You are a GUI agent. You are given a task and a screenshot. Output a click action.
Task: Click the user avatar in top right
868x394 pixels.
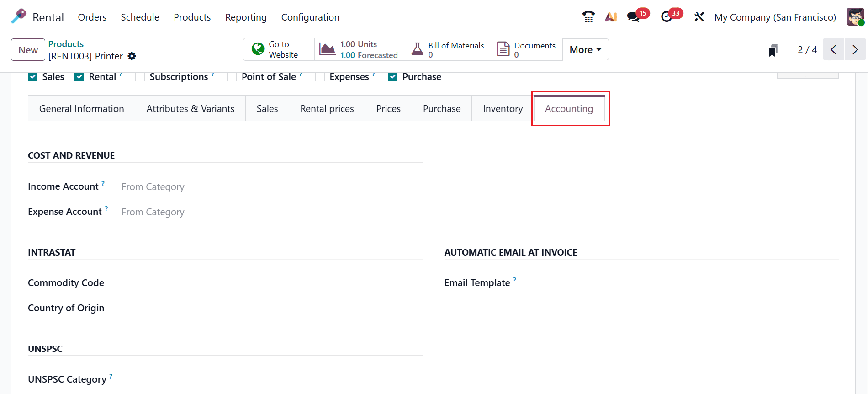[x=855, y=17]
